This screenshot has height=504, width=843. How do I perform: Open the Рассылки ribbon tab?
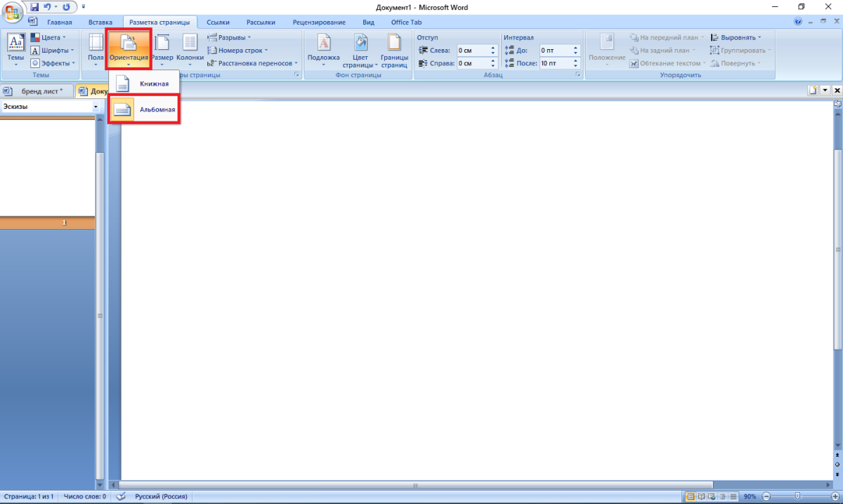(260, 22)
